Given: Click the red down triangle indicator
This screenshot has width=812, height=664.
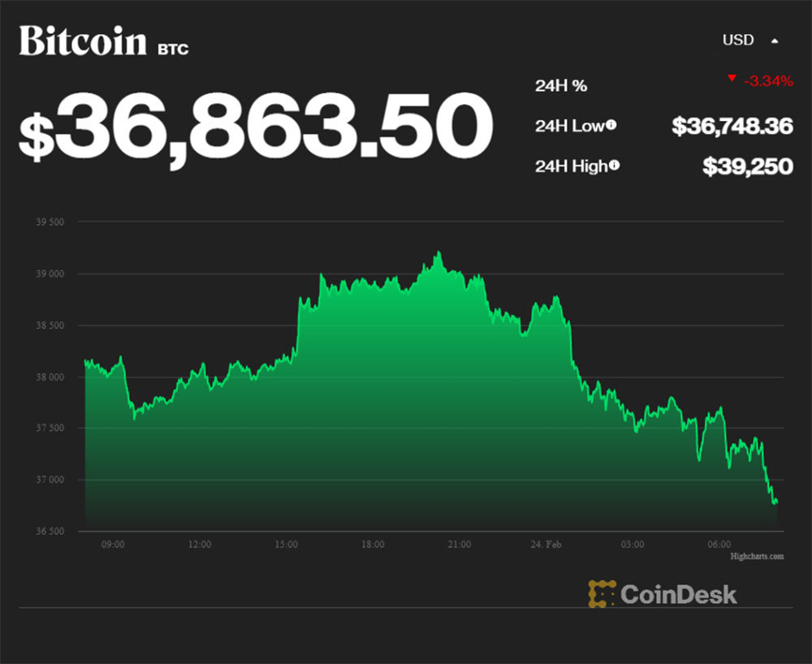Looking at the screenshot, I should tap(732, 79).
